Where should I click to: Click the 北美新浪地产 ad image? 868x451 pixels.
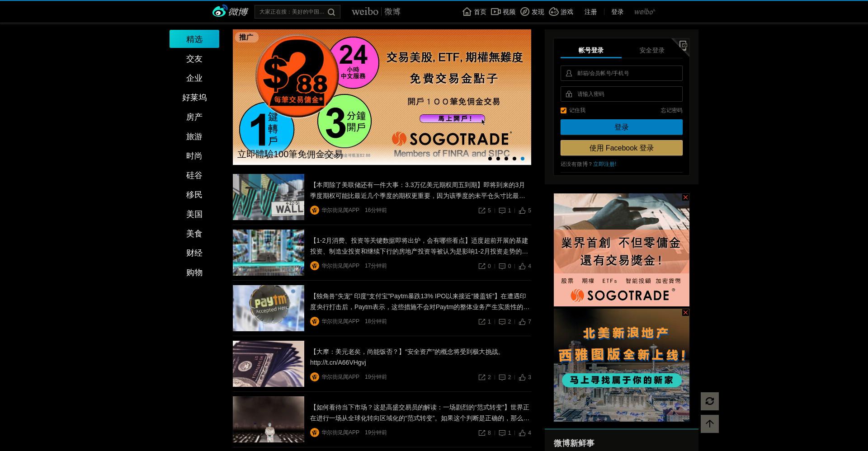pos(622,365)
